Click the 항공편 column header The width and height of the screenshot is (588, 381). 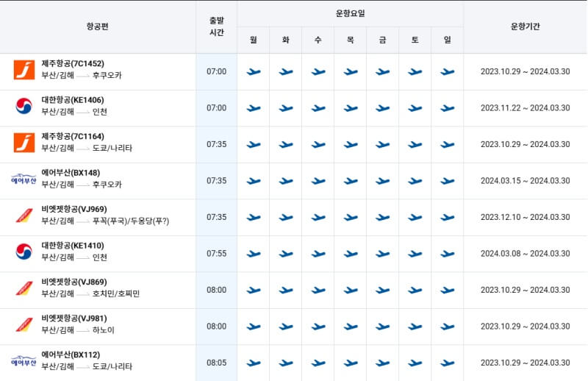(x=98, y=26)
